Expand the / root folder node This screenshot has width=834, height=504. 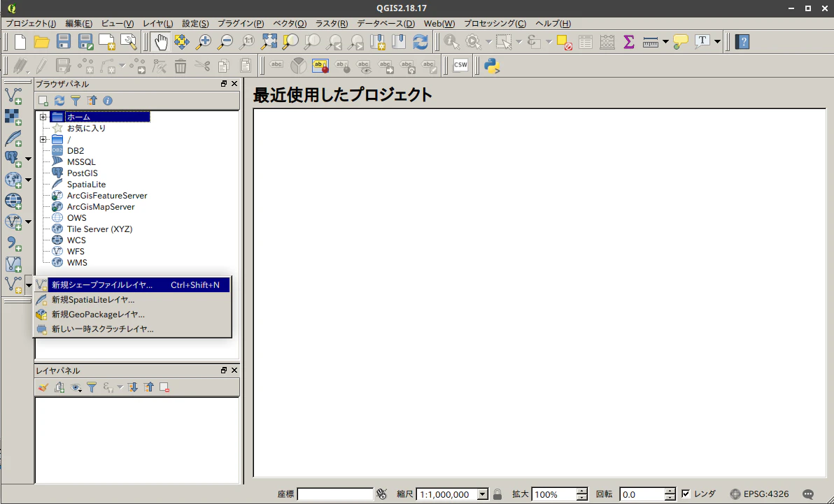43,139
